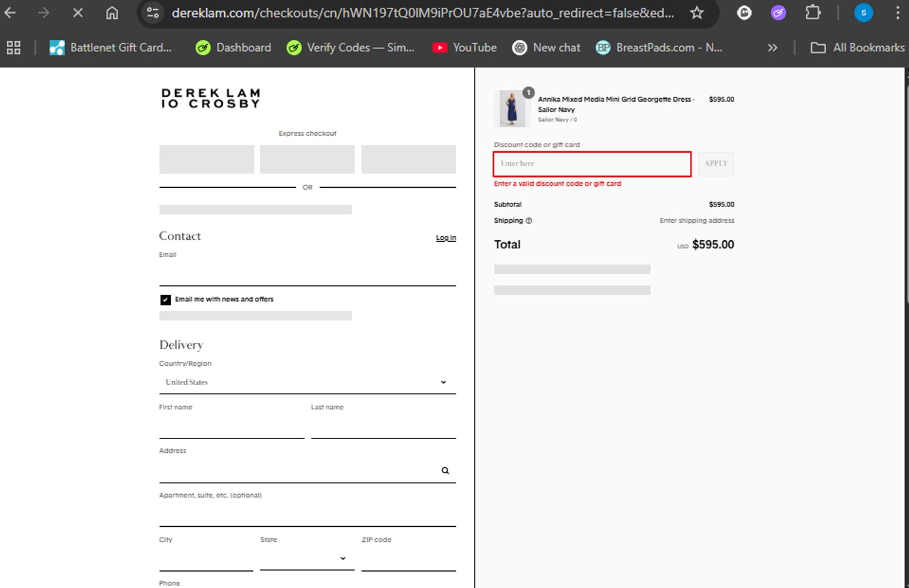Click the Log in link
Image resolution: width=909 pixels, height=588 pixels.
[x=446, y=238]
